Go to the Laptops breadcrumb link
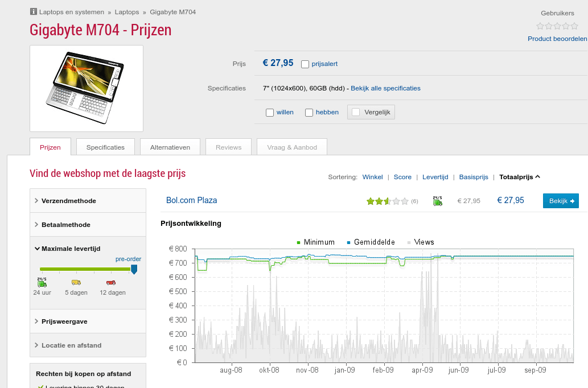588x388 pixels. point(127,12)
